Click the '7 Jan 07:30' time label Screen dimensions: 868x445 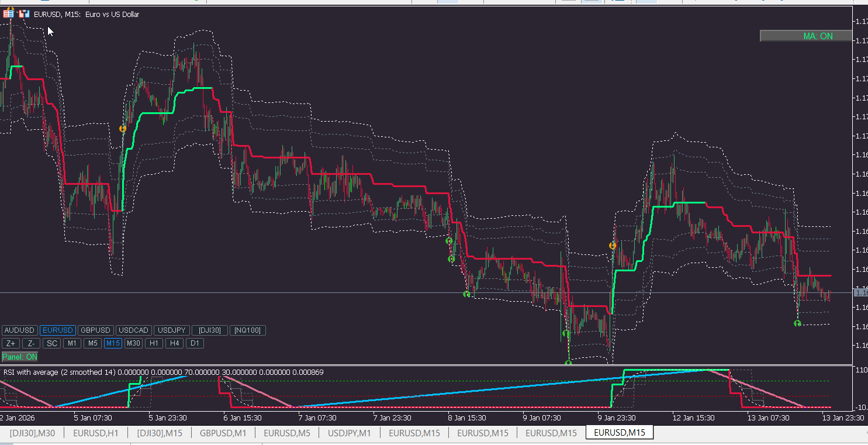tap(317, 418)
